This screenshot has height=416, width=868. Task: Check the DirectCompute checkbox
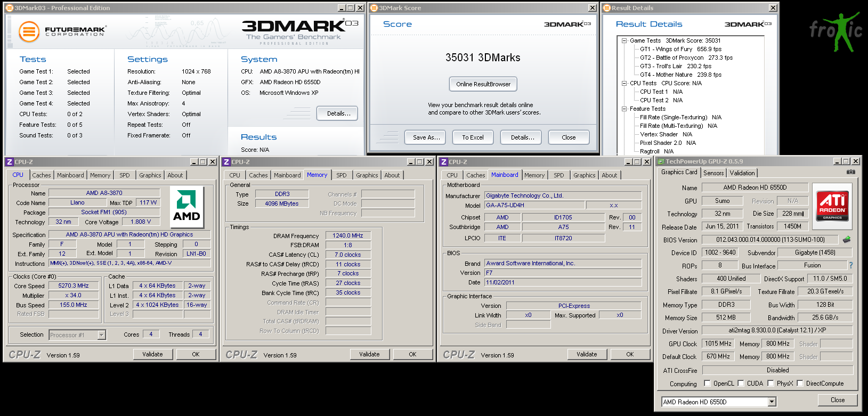800,383
